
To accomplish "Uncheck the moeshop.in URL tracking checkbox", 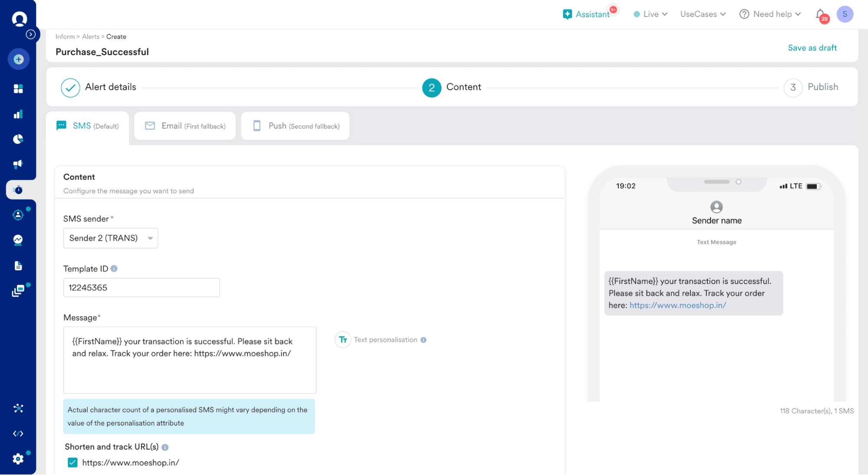I will click(73, 462).
